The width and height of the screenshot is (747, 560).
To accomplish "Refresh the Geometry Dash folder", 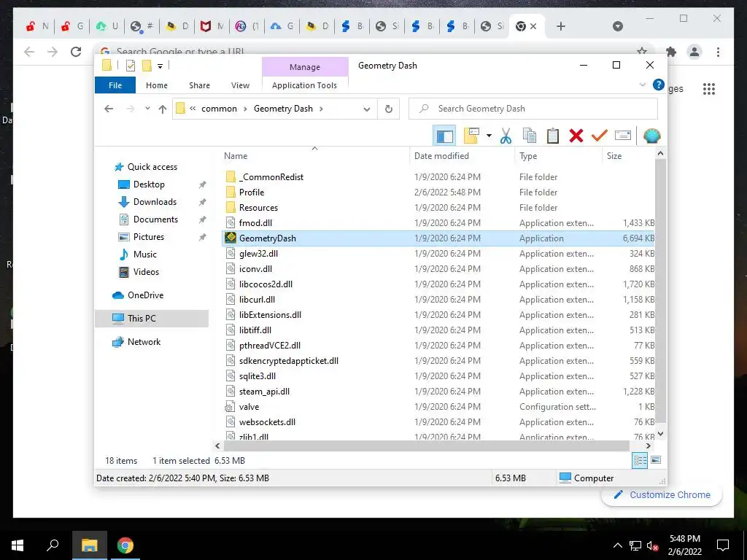I will coord(389,109).
